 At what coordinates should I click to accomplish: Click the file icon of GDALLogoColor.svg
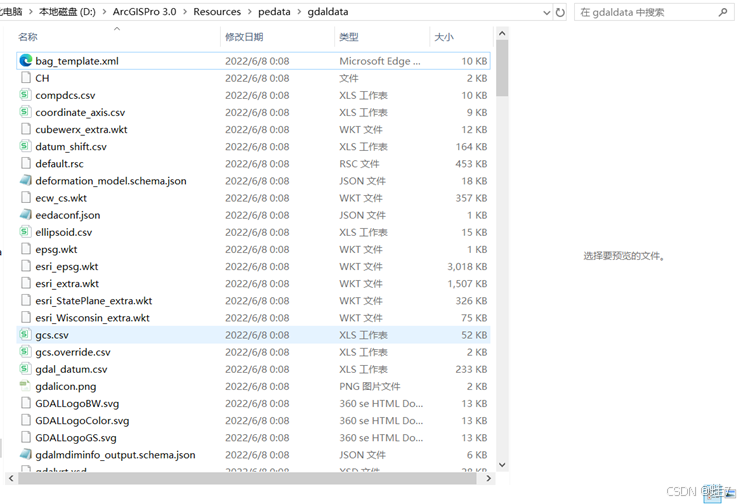[x=26, y=420]
